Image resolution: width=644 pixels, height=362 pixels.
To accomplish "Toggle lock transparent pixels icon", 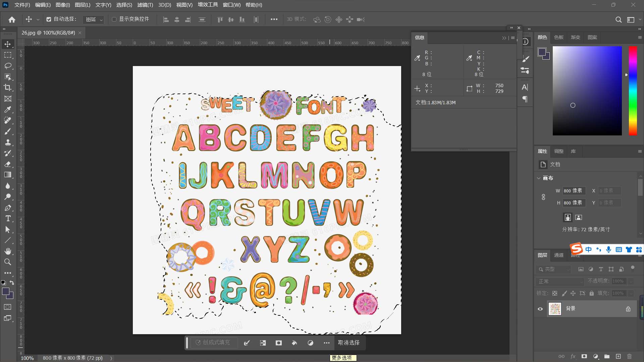I will (x=555, y=293).
